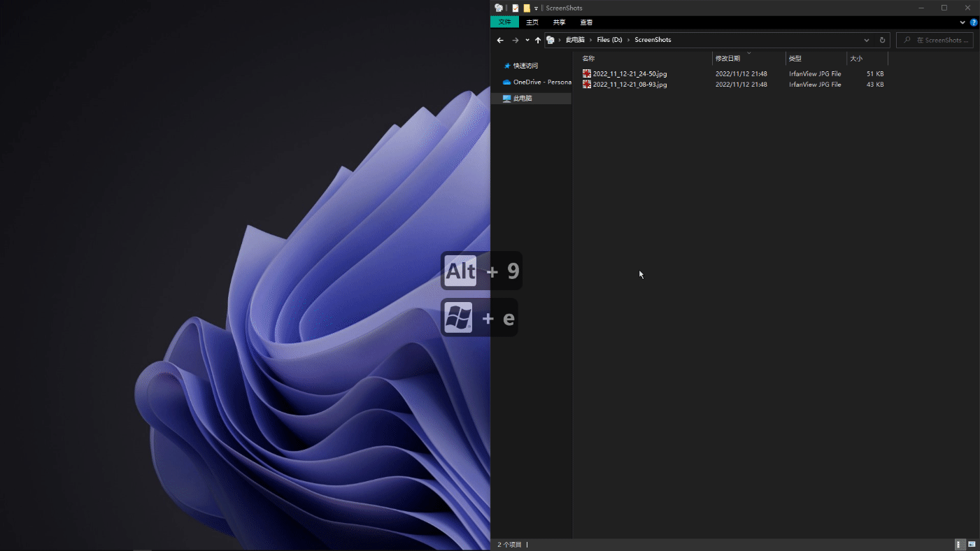The height and width of the screenshot is (551, 980).
Task: Expand the ribbon with the chevron
Action: point(963,22)
